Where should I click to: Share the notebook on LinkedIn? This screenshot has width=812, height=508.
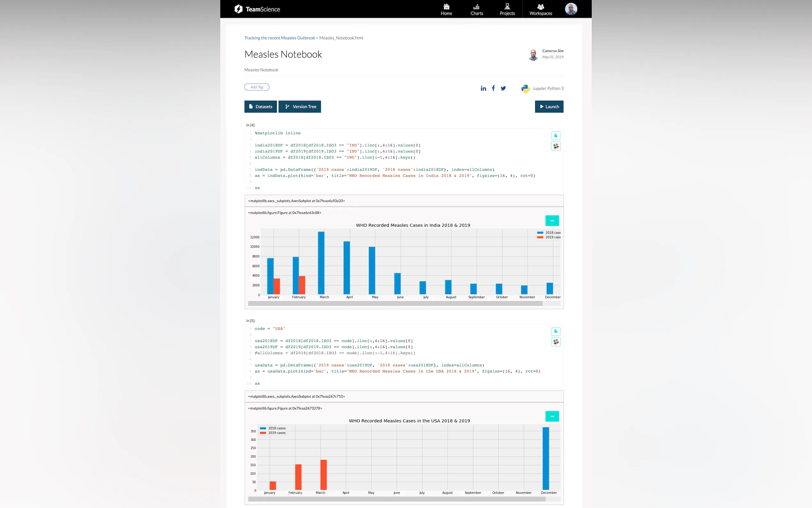(483, 88)
